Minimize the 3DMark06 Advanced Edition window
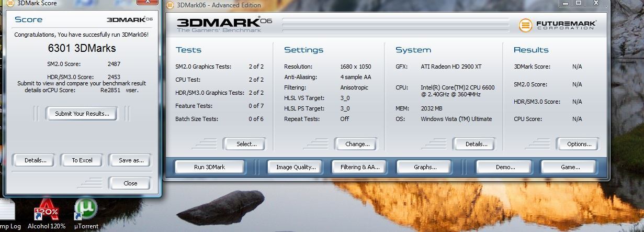 click(x=566, y=3)
